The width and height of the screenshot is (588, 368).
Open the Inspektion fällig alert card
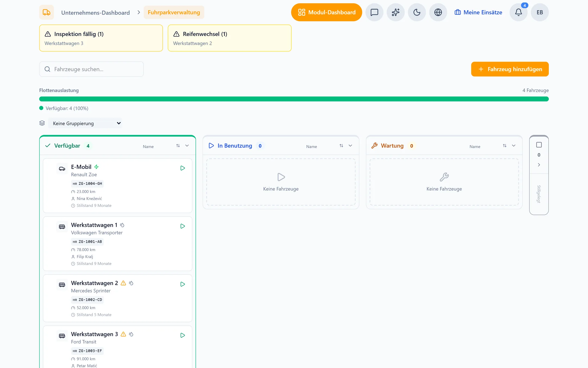(101, 38)
